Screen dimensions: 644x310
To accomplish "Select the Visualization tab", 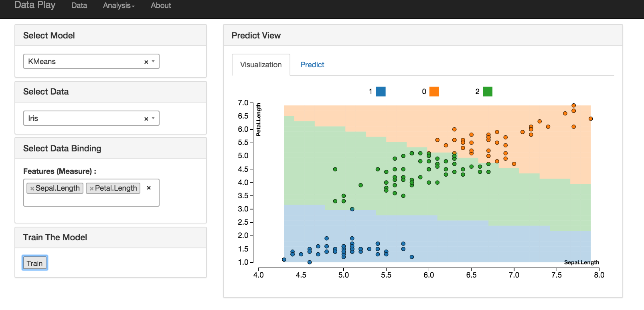I will point(261,65).
